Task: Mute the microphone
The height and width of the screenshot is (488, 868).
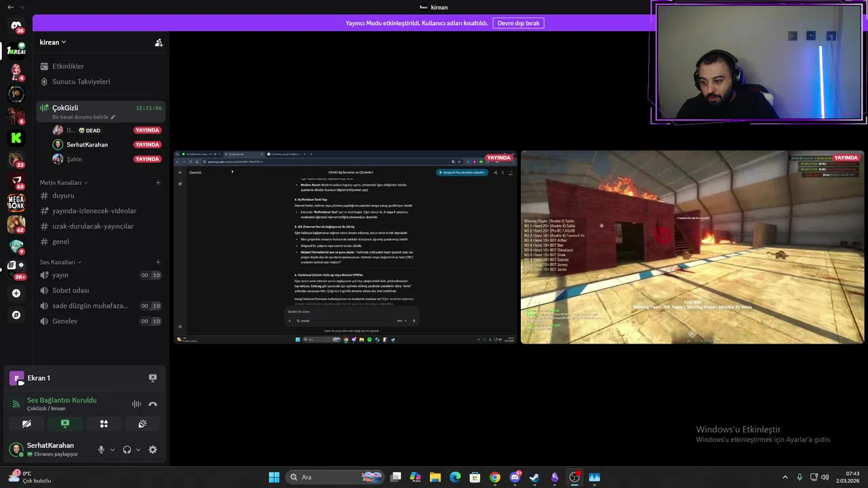Action: 101,449
